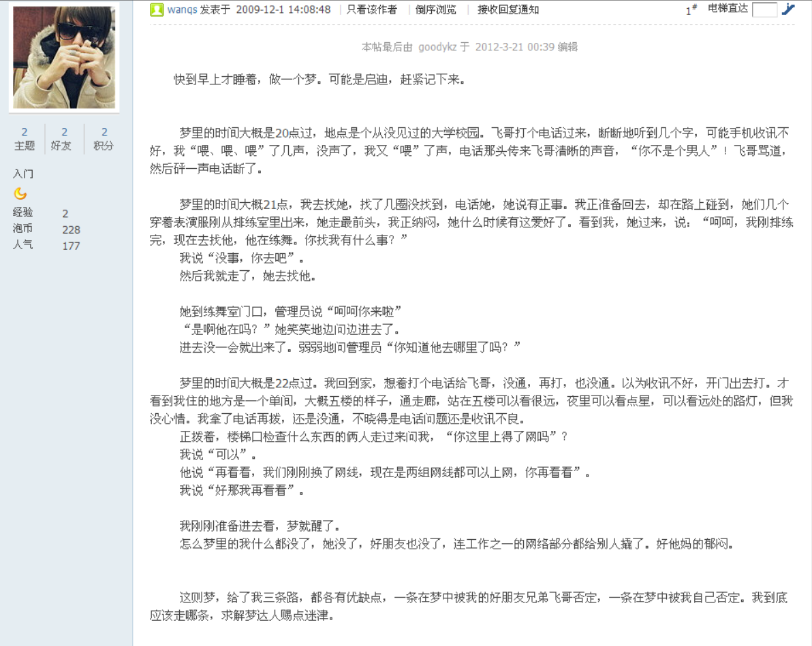Click the 泡币 value 228
This screenshot has width=812, height=646.
click(x=71, y=230)
